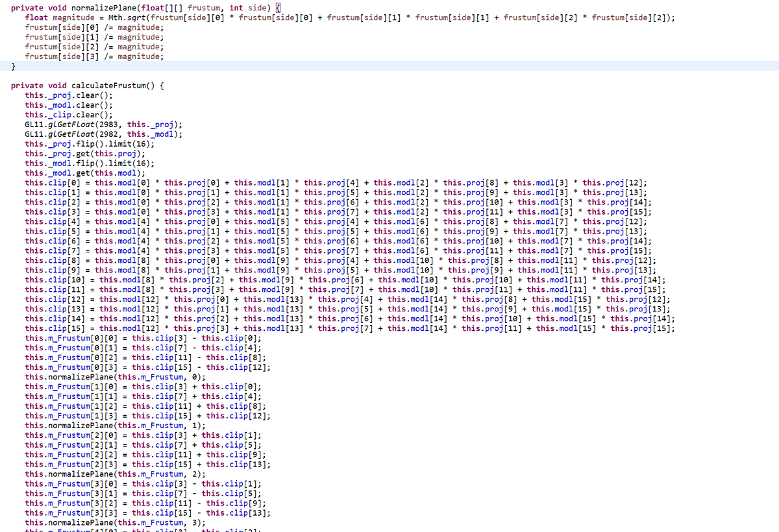The width and height of the screenshot is (779, 532).
Task: Click the 'this.m_Frustum[3][3] =' line
Action: coord(148,513)
